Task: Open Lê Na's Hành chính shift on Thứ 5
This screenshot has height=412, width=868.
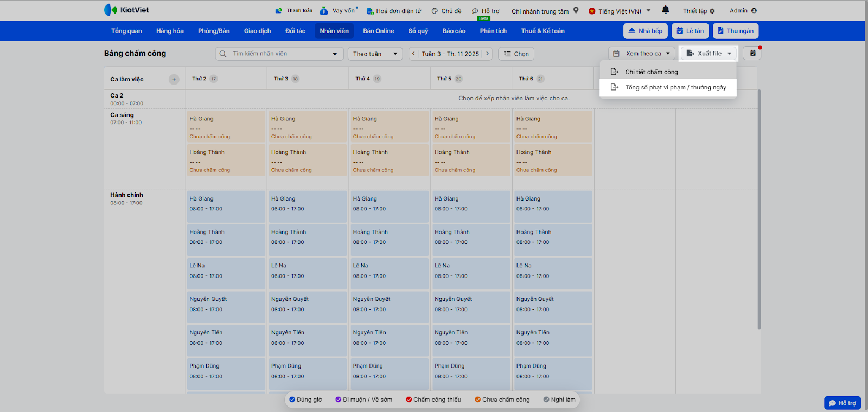Action: click(x=471, y=273)
